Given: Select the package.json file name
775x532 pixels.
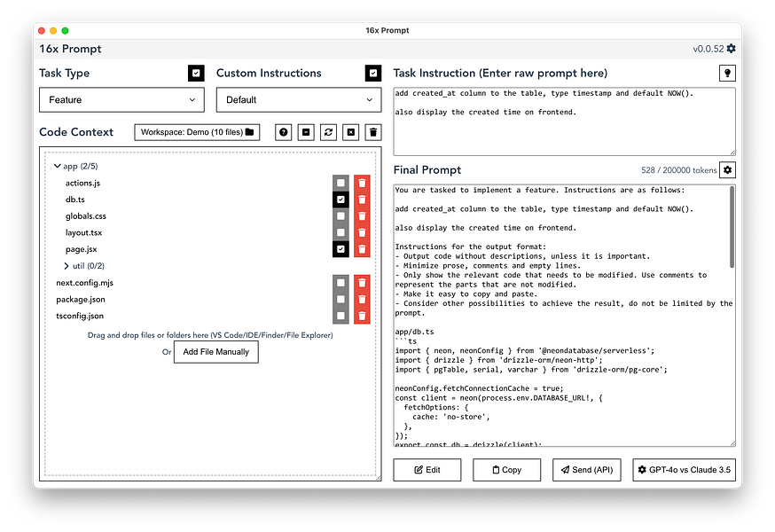Looking at the screenshot, I should pyautogui.click(x=81, y=300).
